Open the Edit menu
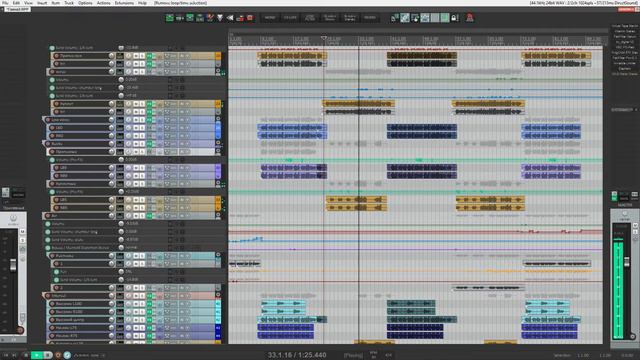 point(16,3)
